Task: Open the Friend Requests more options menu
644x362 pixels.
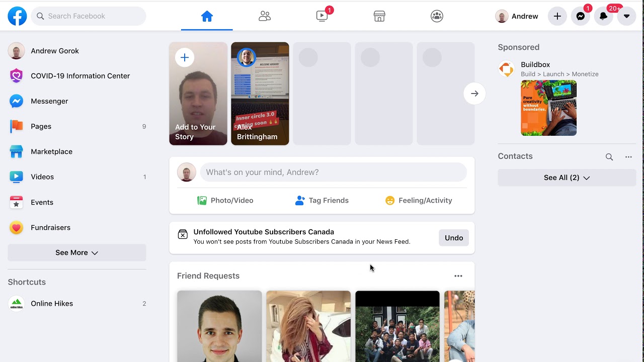Action: click(458, 276)
